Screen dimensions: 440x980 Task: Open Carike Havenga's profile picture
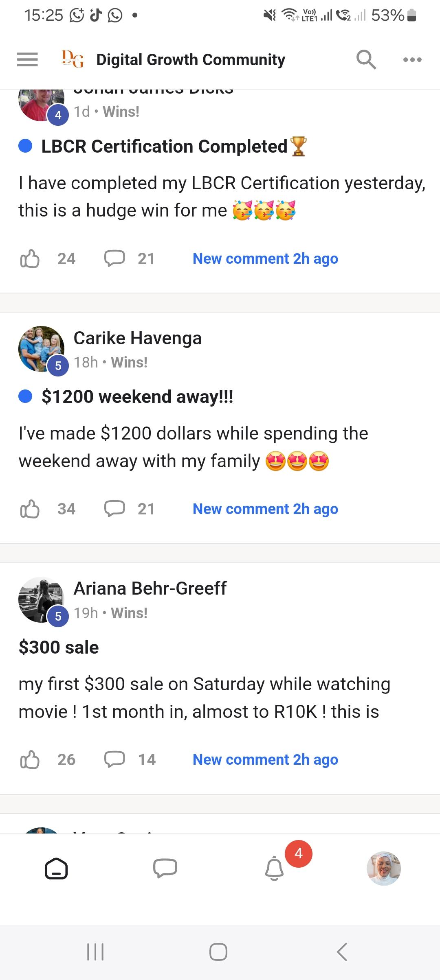point(41,349)
